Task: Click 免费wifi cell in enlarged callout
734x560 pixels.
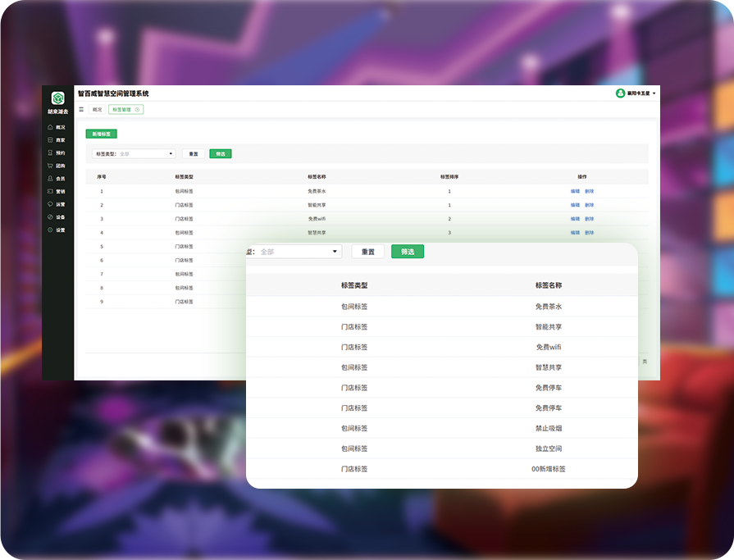Action: click(x=549, y=347)
